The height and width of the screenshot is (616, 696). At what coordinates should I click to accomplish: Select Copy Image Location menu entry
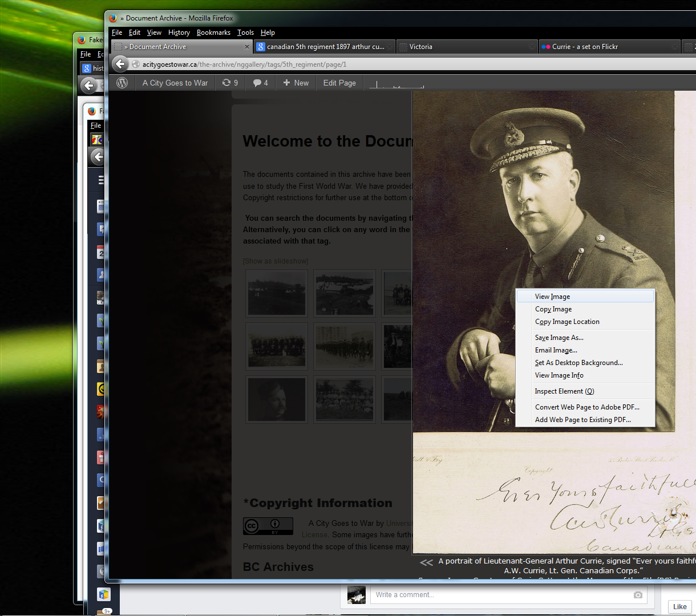pyautogui.click(x=567, y=322)
